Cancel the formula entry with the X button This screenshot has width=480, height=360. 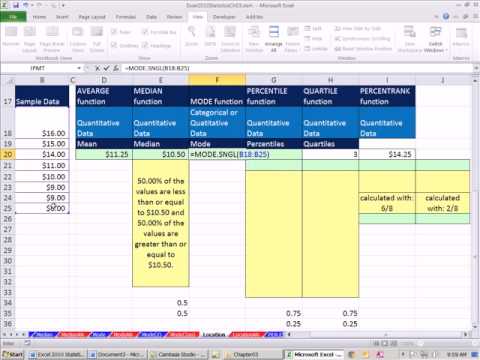click(x=98, y=68)
